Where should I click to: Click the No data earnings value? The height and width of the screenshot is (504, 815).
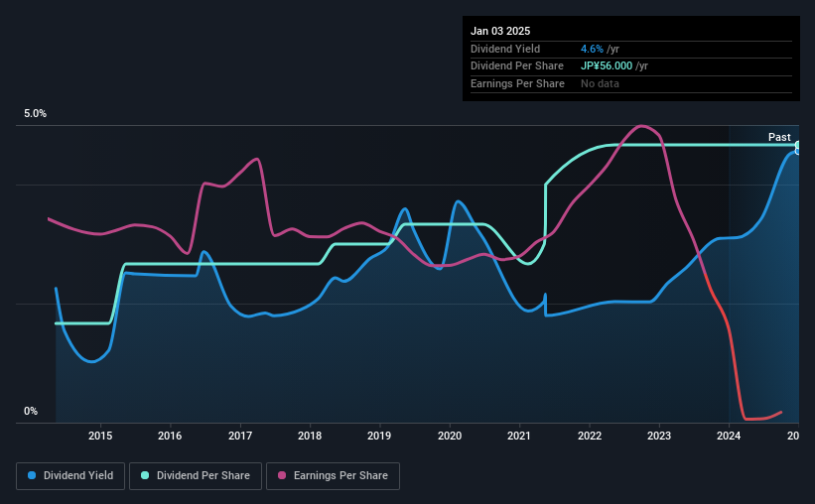pyautogui.click(x=600, y=83)
